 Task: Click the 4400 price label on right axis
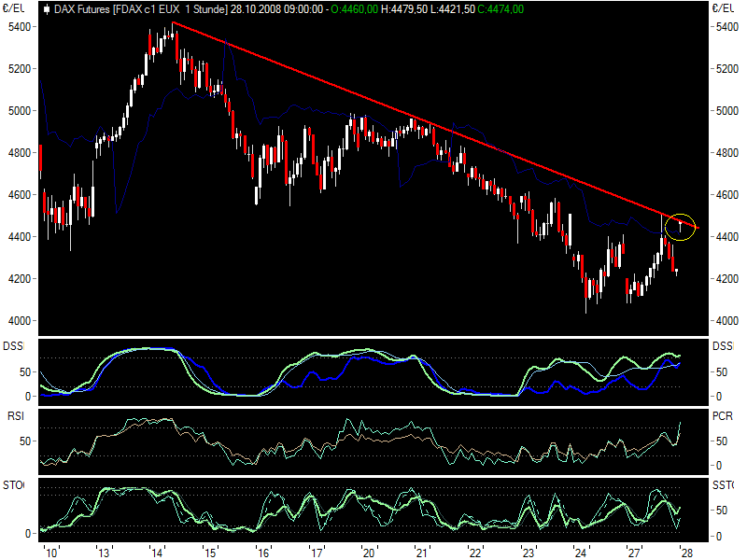[x=727, y=237]
